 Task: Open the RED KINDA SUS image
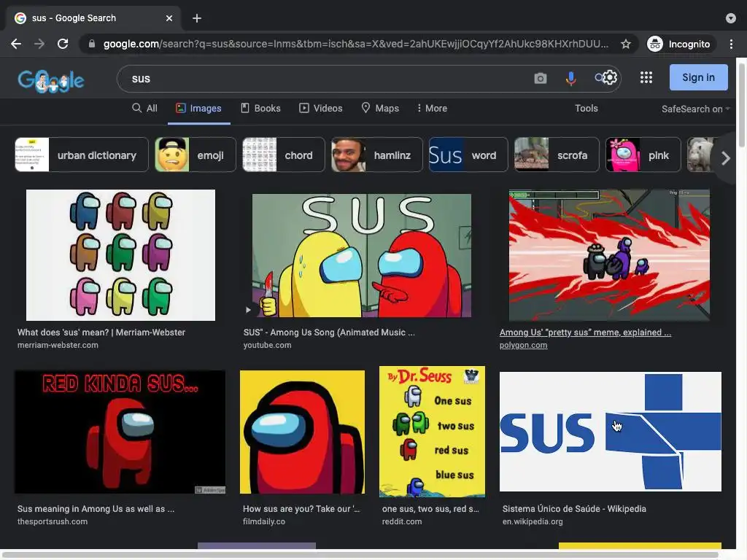[120, 432]
